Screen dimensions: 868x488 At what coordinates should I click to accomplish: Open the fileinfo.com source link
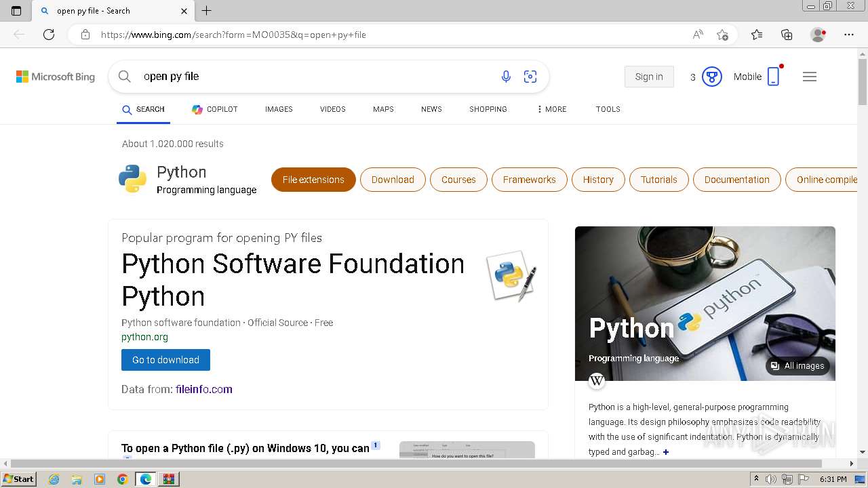click(x=203, y=389)
